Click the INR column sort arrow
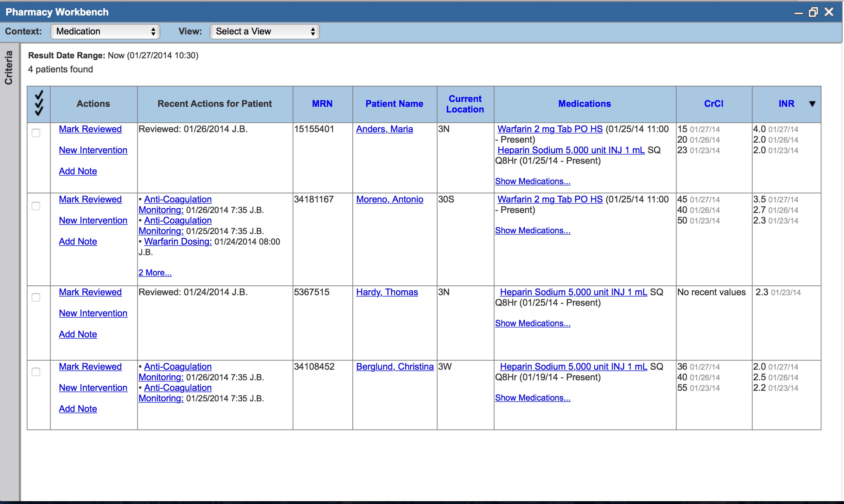The height and width of the screenshot is (504, 844). click(812, 104)
